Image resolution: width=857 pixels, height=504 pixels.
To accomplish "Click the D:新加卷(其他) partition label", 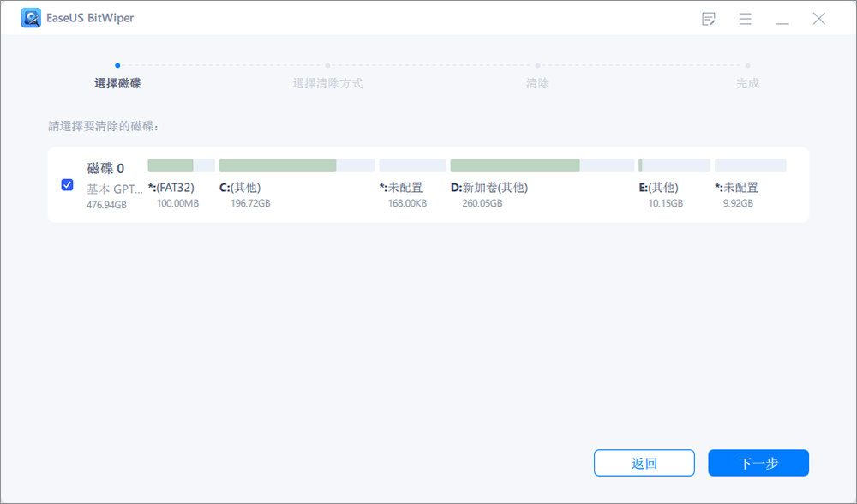I will [x=489, y=188].
